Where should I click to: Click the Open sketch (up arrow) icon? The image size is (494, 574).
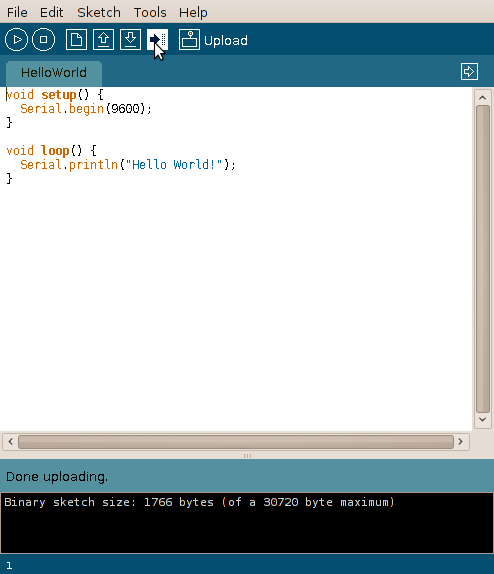103,40
